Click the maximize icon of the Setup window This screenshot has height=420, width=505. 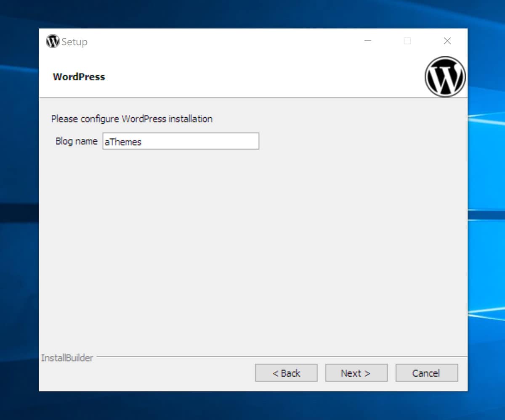tap(407, 41)
